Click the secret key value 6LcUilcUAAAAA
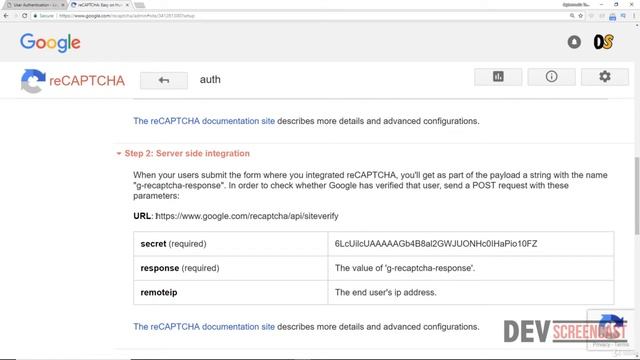This screenshot has width=640, height=360. (x=436, y=244)
